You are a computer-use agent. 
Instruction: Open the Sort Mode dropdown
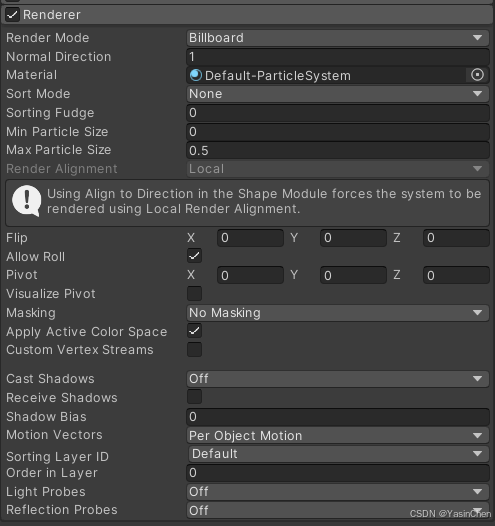tap(338, 94)
